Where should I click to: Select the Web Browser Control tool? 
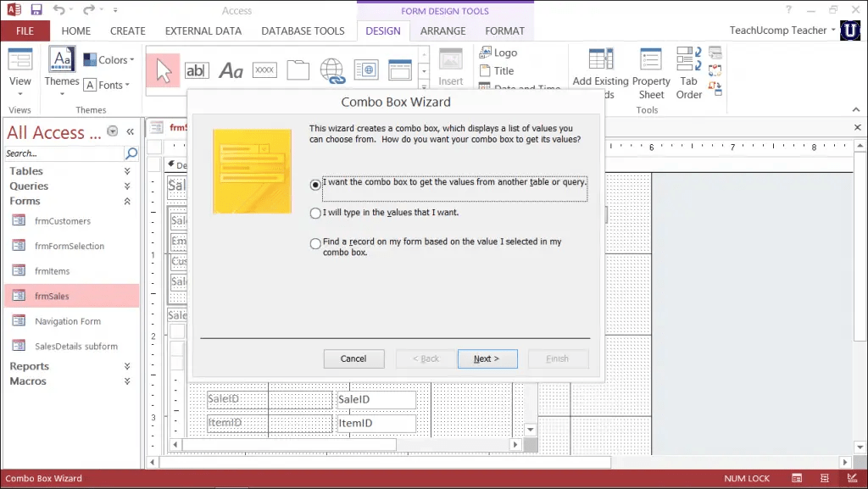366,69
